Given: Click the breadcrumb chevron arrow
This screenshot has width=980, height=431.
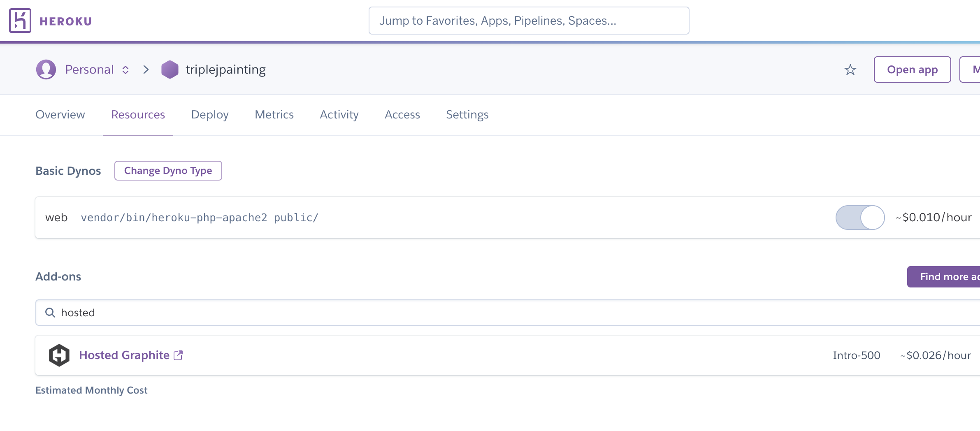Looking at the screenshot, I should (x=146, y=70).
